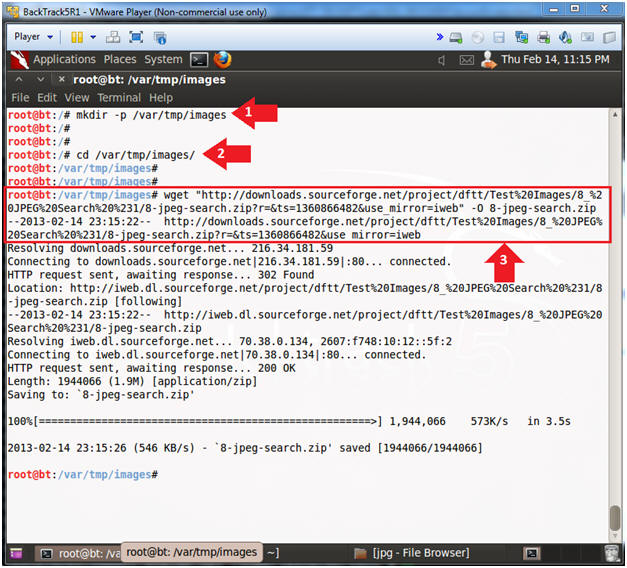Click the network adapter device icon
Viewport: 627px width, 568px height.
pos(521,38)
